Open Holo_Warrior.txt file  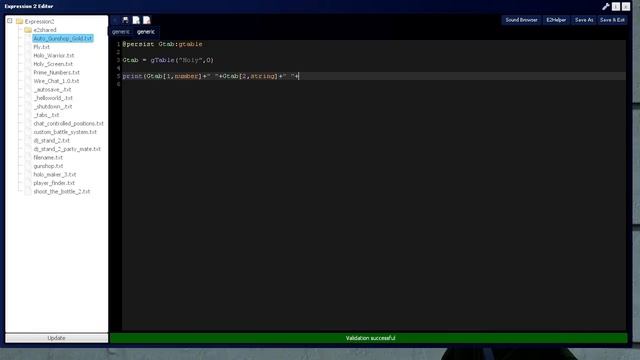pos(54,56)
